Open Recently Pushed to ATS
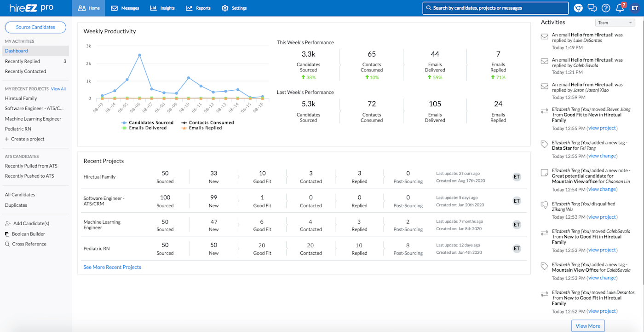Image resolution: width=644 pixels, height=332 pixels. [29, 176]
